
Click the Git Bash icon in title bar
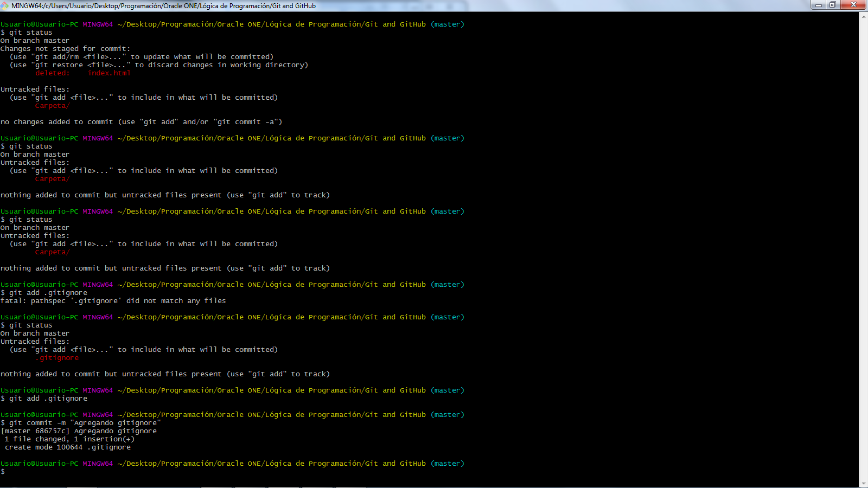5,5
